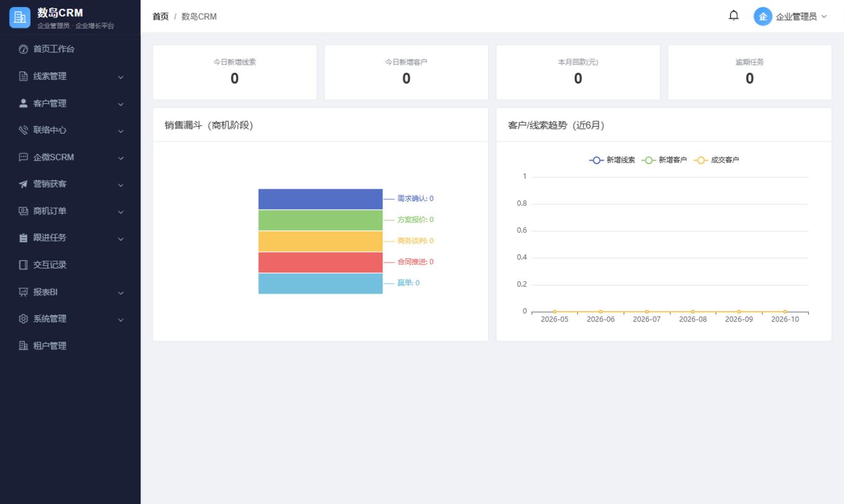Open 租户管理 menu item
Image resolution: width=844 pixels, height=504 pixels.
70,346
